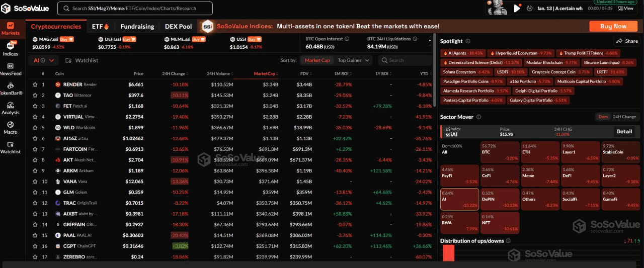Viewport: 644px width, 268px height.
Task: Favorite RENDER with its star
Action: 35,84
